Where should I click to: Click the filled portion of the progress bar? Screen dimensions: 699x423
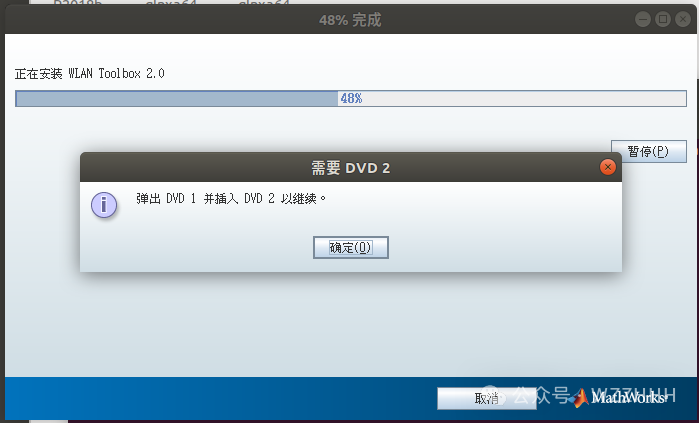[177, 99]
